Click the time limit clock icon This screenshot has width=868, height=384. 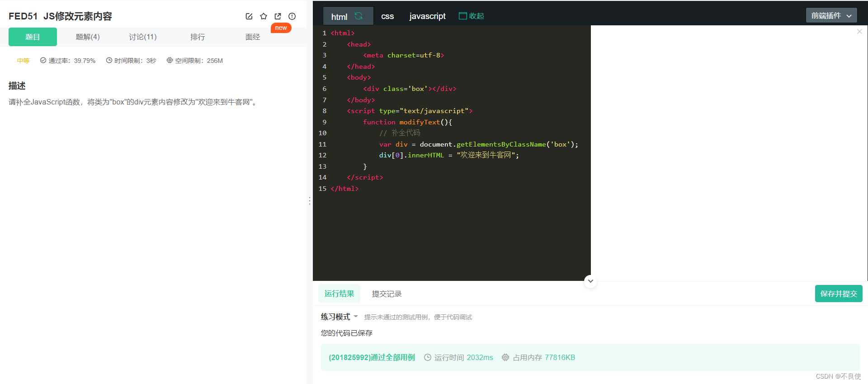tap(109, 60)
